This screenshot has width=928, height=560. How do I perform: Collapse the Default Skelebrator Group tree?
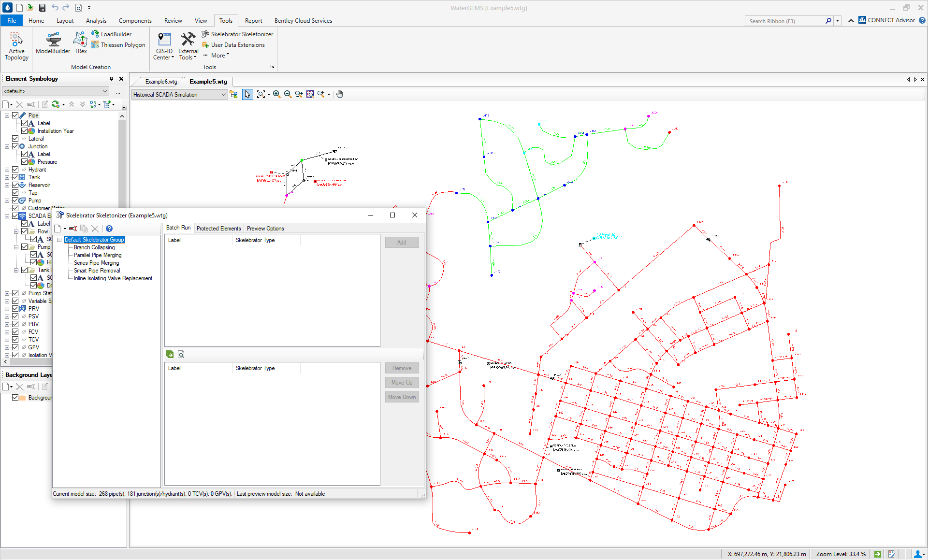coord(60,239)
